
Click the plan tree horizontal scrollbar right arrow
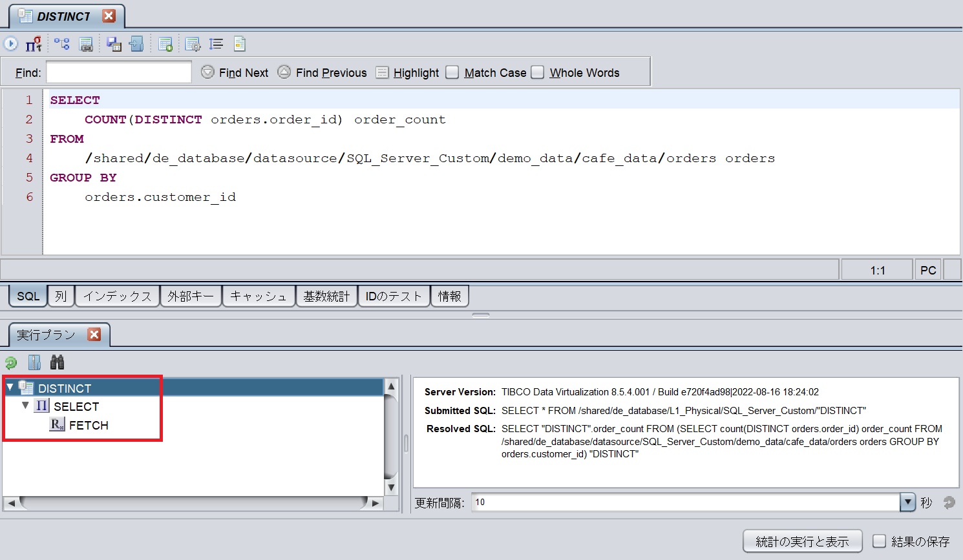[376, 503]
